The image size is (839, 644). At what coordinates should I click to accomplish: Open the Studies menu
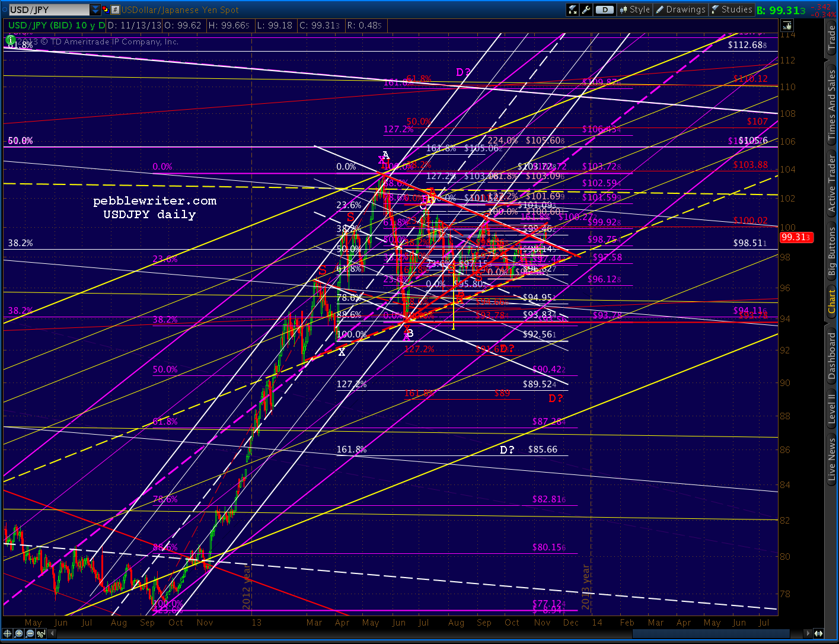[732, 9]
